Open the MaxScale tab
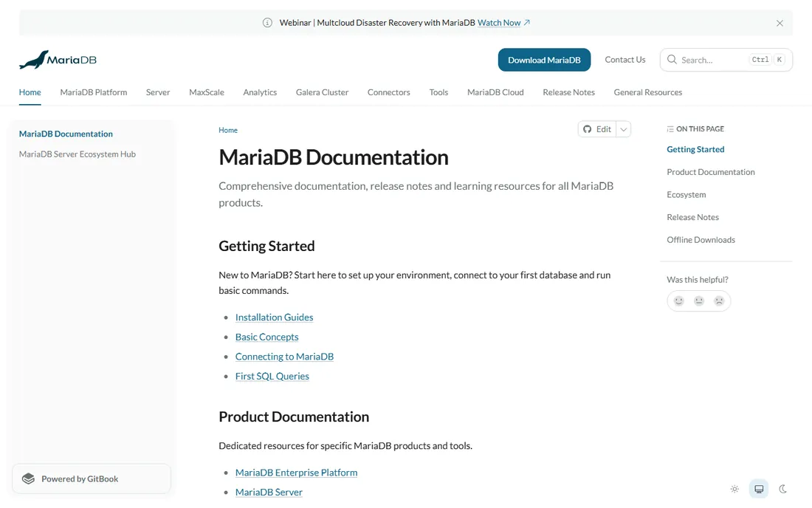The image size is (812, 508). [207, 92]
